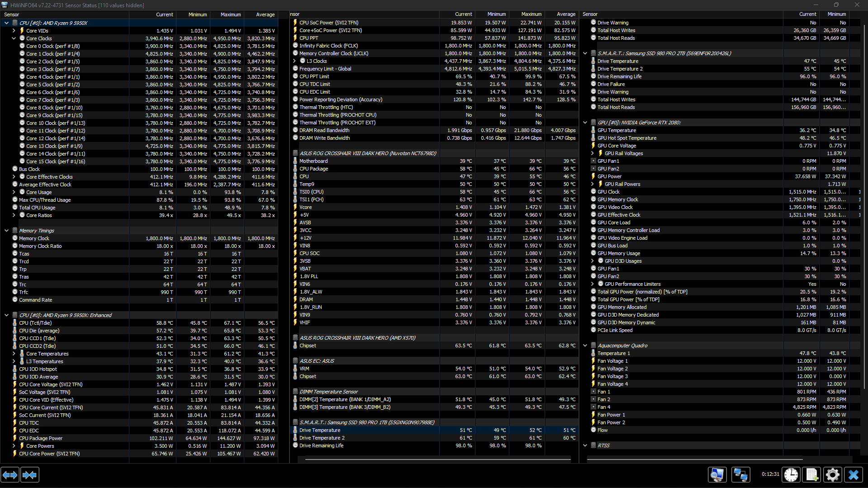The width and height of the screenshot is (868, 488).
Task: Click the thermometer icon for VRM
Action: click(x=295, y=369)
